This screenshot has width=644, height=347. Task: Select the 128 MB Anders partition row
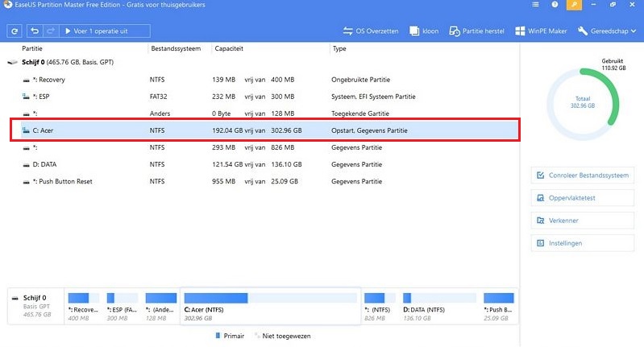(270, 114)
